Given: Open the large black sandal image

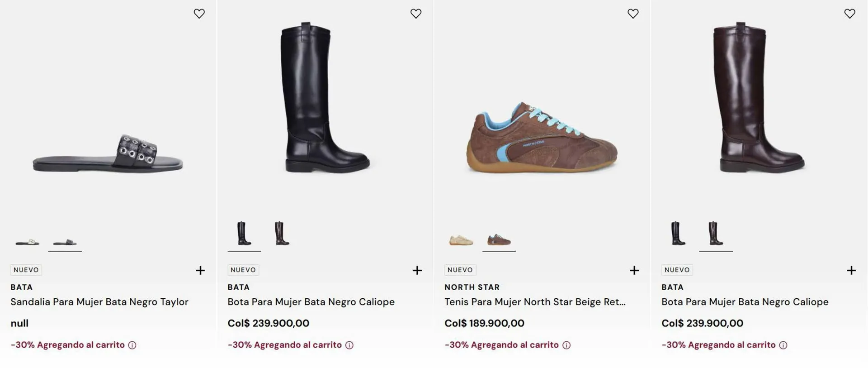Looking at the screenshot, I should [x=108, y=154].
